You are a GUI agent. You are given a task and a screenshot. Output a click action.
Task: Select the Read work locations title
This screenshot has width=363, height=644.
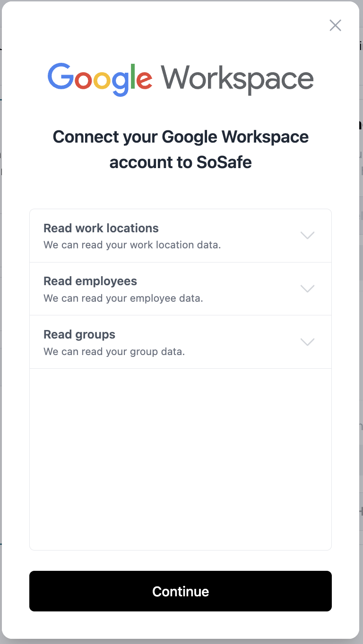click(x=101, y=229)
